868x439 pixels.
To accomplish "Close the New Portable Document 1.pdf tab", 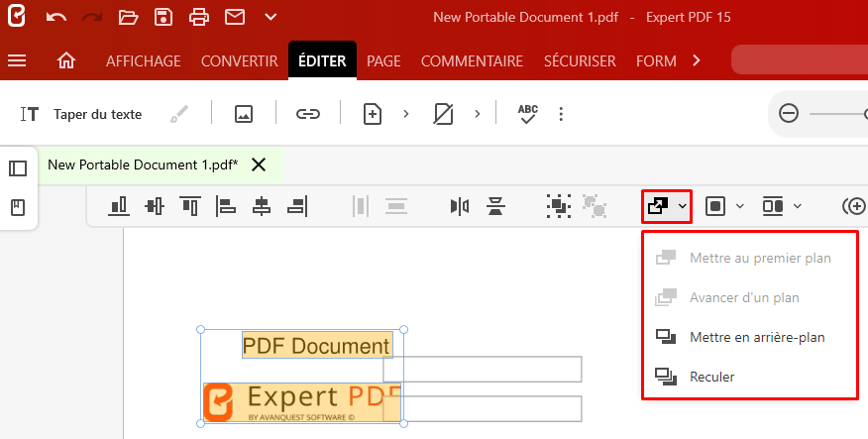I will click(x=259, y=165).
